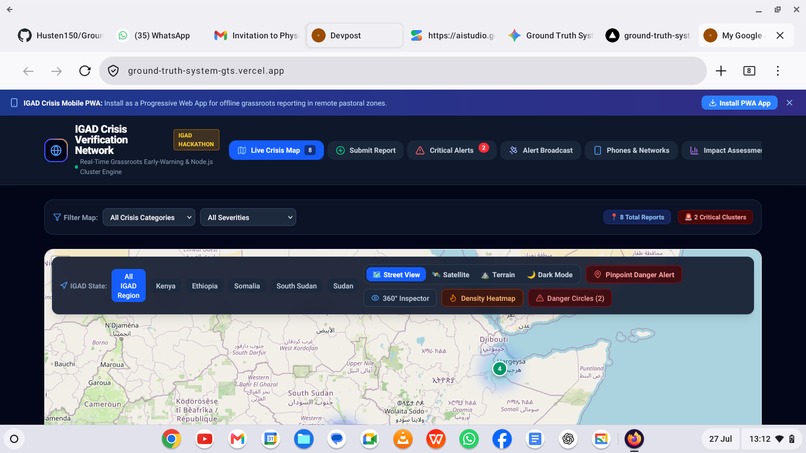Open VLC from the shelf

pyautogui.click(x=403, y=439)
